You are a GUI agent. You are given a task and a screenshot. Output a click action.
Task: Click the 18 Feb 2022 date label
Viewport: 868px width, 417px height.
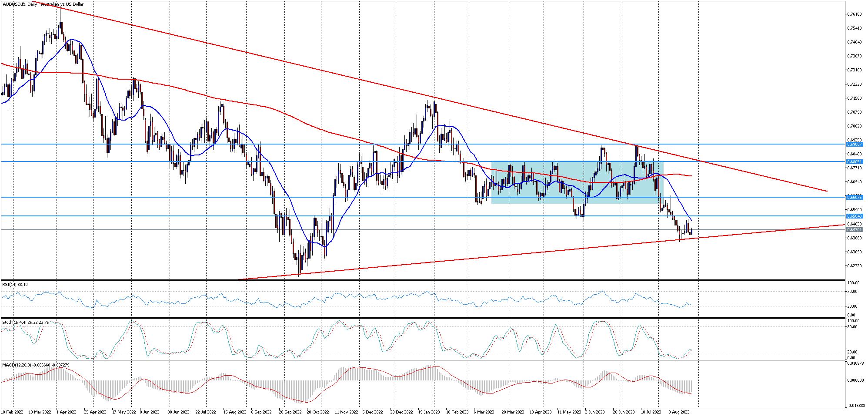(x=12, y=412)
